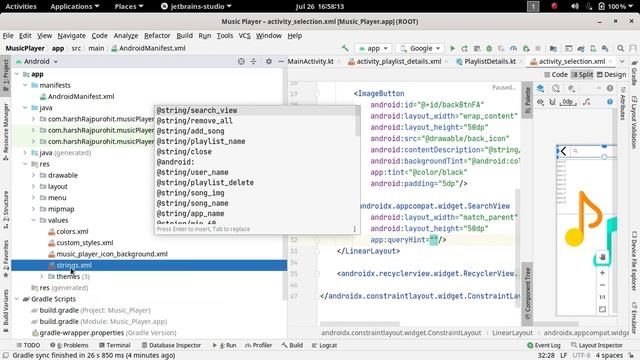
Task: Open the Refactor menu
Action: (157, 36)
